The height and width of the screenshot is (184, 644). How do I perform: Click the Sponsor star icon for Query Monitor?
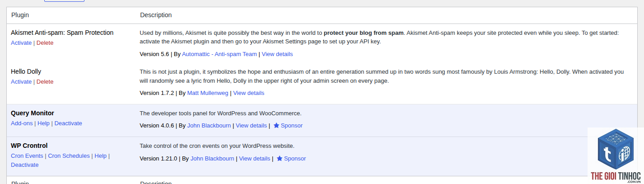click(x=276, y=126)
